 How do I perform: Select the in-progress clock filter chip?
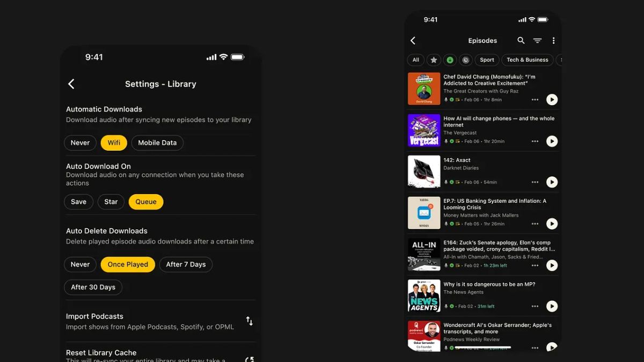[x=466, y=60]
